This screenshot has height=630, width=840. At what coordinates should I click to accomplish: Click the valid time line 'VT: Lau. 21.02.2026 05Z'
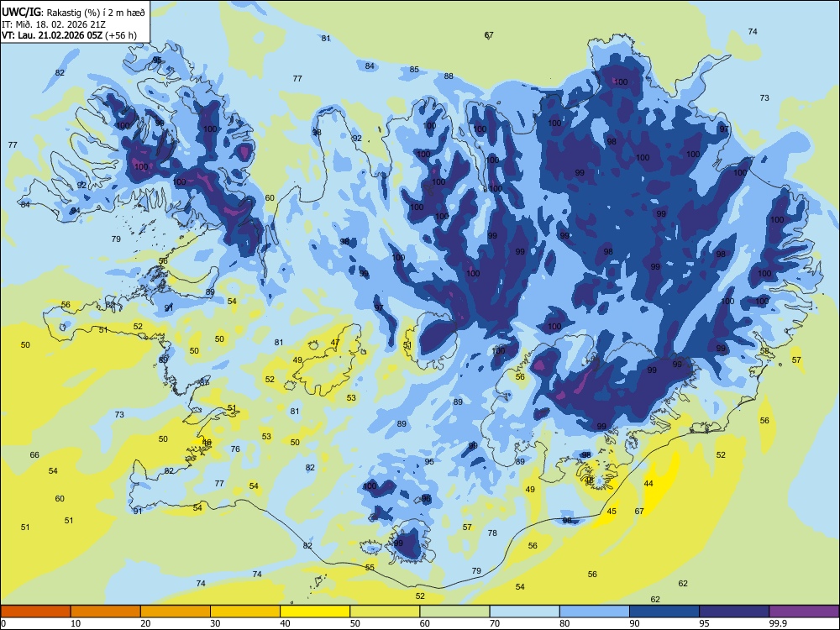[52, 35]
